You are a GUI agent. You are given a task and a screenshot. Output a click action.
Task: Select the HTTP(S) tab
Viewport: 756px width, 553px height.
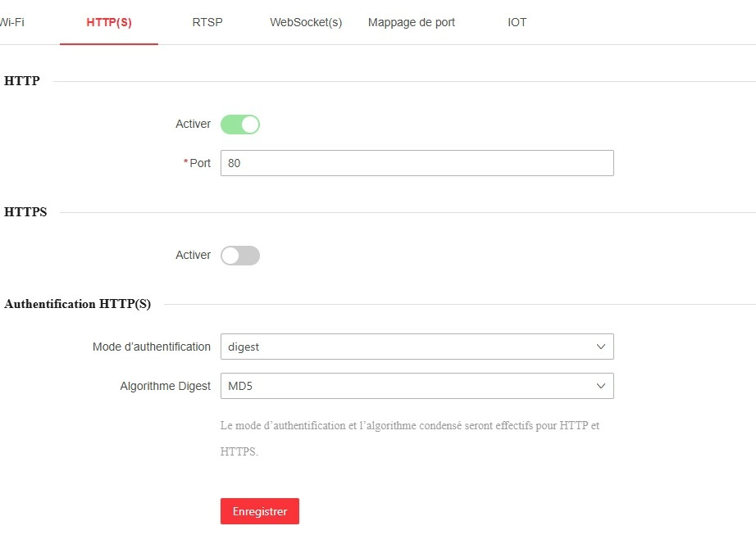click(x=109, y=22)
